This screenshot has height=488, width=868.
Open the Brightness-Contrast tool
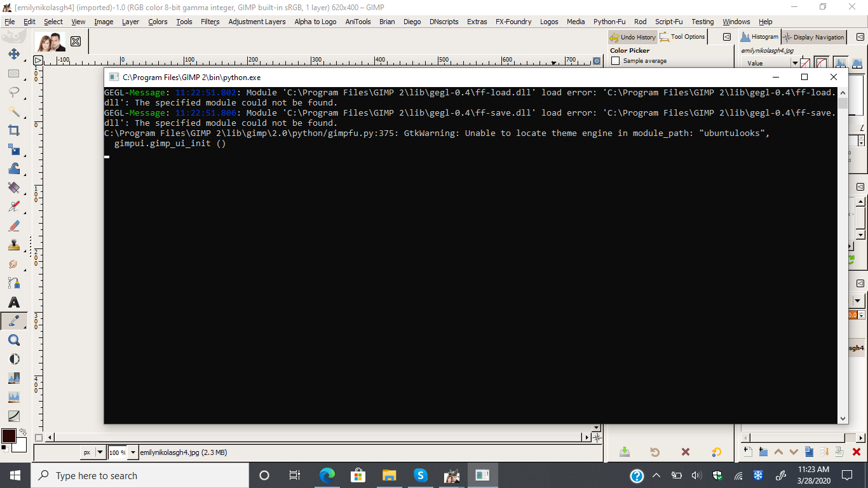(13, 359)
